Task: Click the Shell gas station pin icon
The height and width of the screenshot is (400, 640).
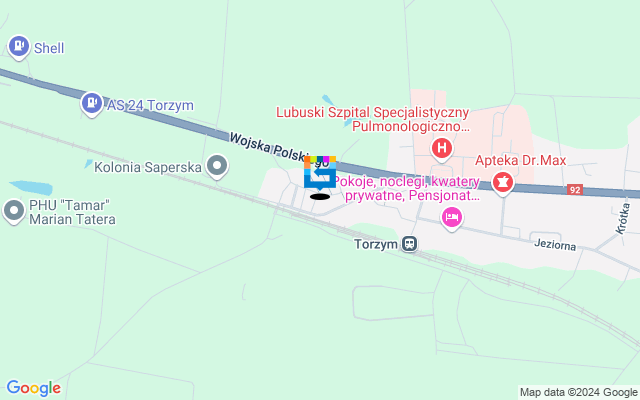Action: [x=19, y=47]
